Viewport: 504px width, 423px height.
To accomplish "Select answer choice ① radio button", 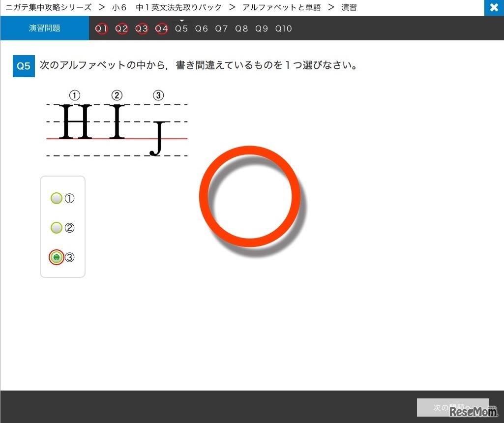I will point(56,198).
